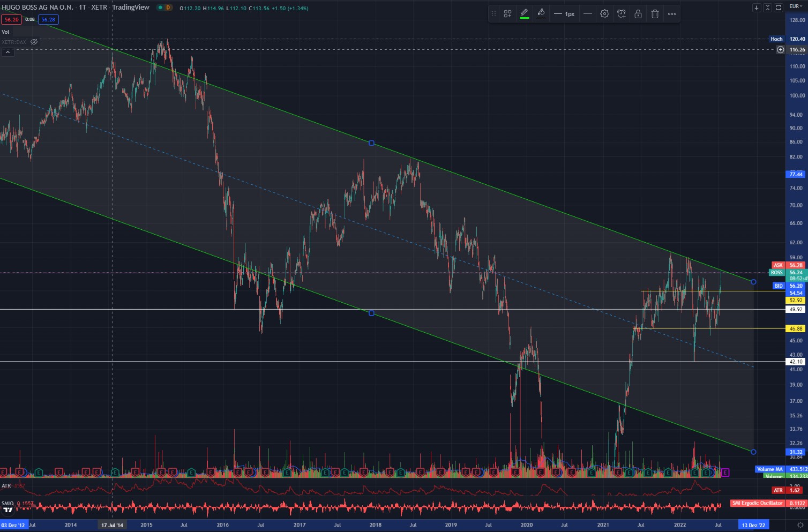Lock the drawing using the padlock toggle

638,13
